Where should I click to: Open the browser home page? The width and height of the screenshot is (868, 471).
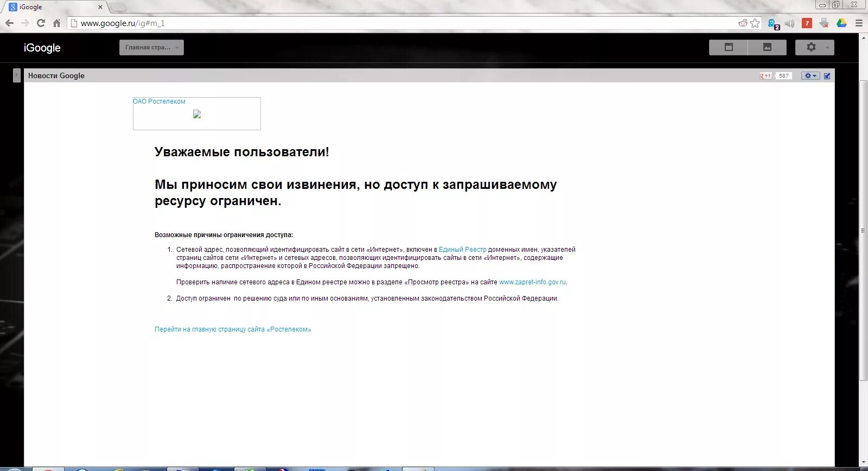point(56,23)
